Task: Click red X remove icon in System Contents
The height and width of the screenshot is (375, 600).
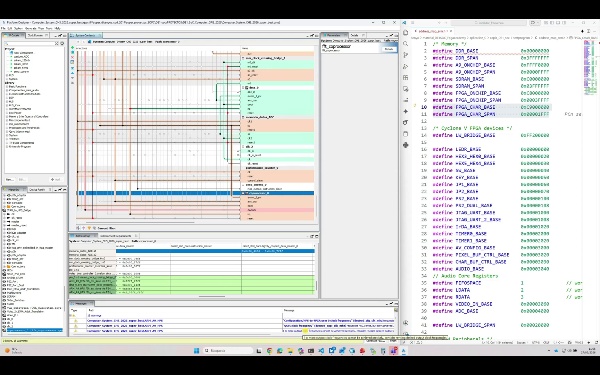Action: tap(72, 57)
